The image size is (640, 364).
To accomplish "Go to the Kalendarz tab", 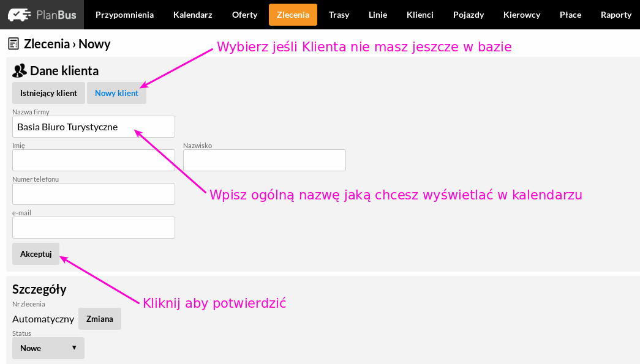I will 192,15.
